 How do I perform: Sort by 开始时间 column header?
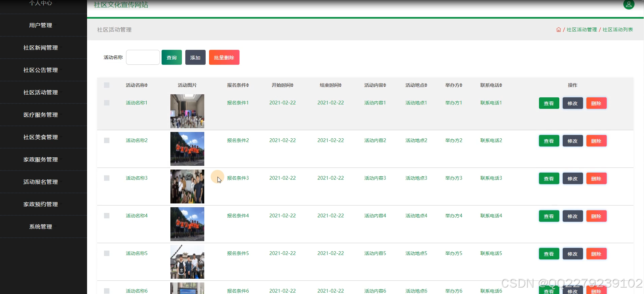tap(283, 85)
